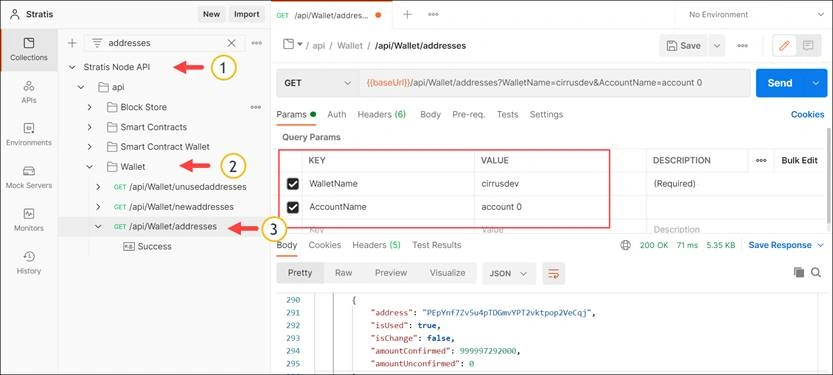Screen dimensions: 833x375
Task: Uncheck the WalletName parameter checkbox
Action: [292, 184]
